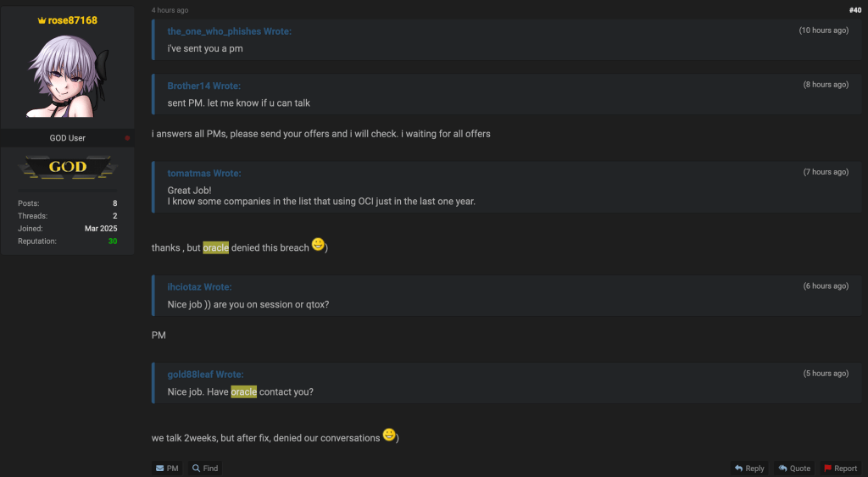Click the GOD rank badge image

click(68, 168)
